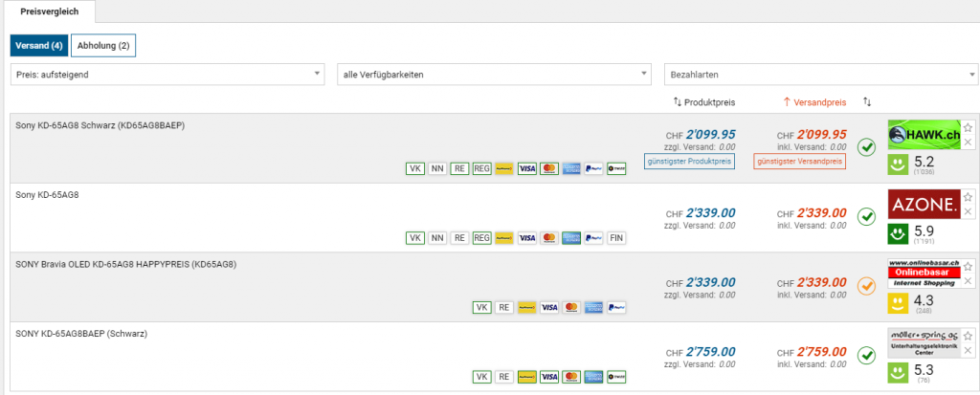Image resolution: width=980 pixels, height=395 pixels.
Task: Open the 'Preis: aufsteigend' sort dropdown
Action: tap(168, 74)
